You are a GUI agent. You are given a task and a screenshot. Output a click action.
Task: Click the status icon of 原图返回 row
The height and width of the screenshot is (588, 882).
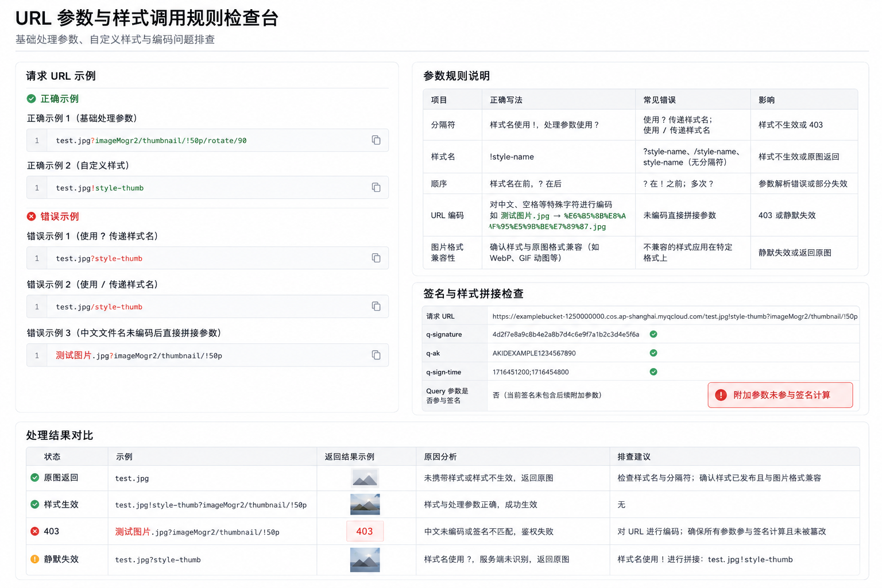[x=35, y=478]
